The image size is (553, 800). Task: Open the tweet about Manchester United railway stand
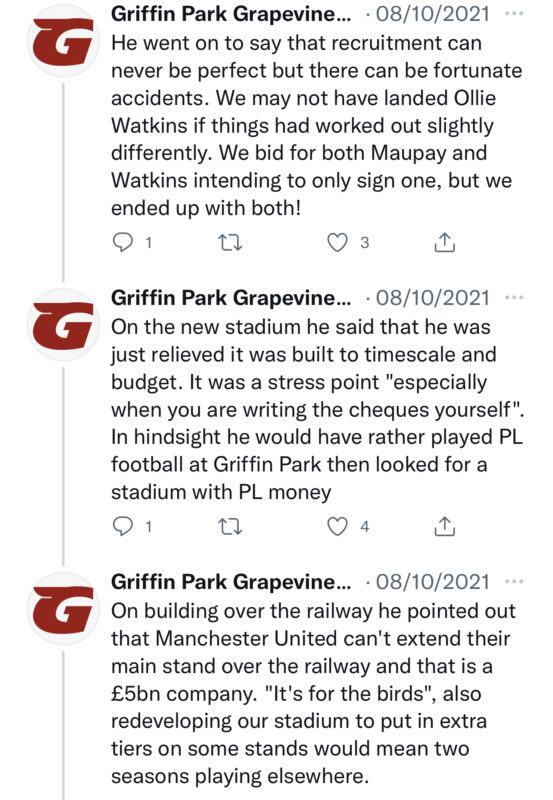[x=314, y=693]
